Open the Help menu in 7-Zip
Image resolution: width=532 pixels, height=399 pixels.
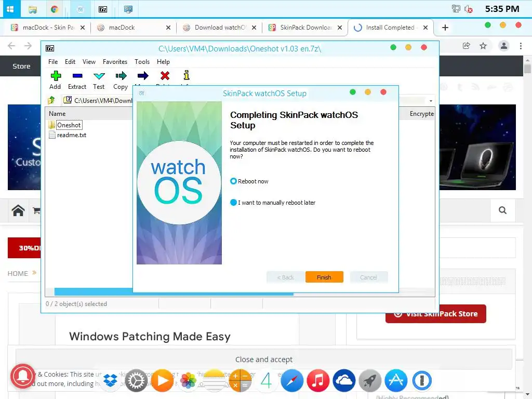click(163, 62)
